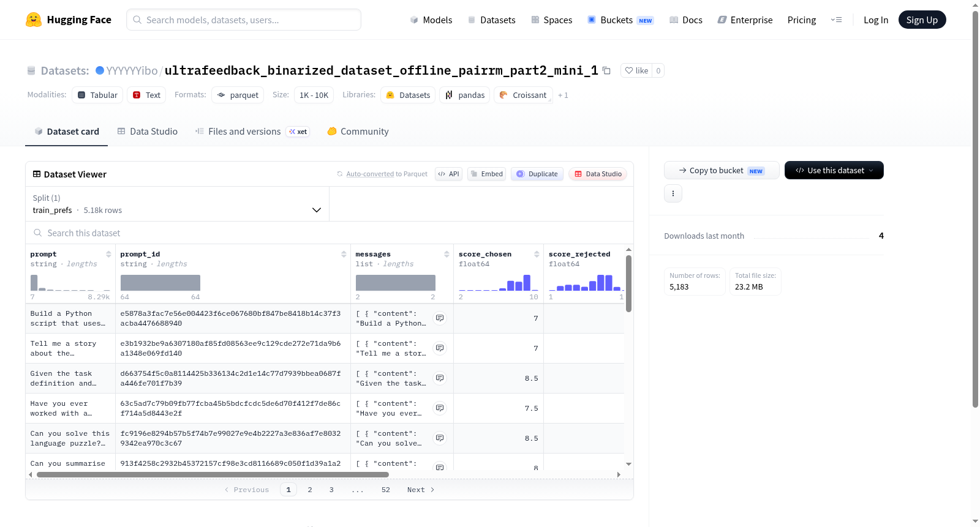Screen dimensions: 980x527
Task: Click the score_rejected histogram bars
Action: [x=585, y=282]
